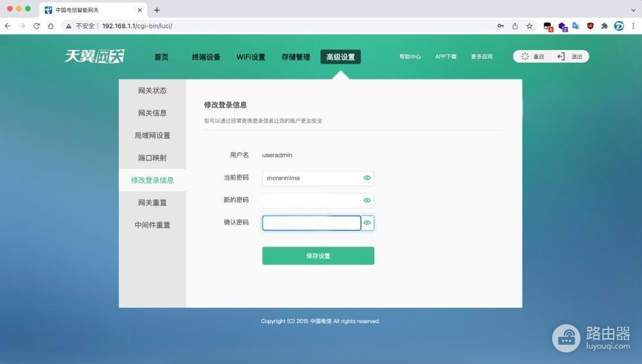Toggle visibility of the new password
This screenshot has width=642, height=364.
(367, 200)
